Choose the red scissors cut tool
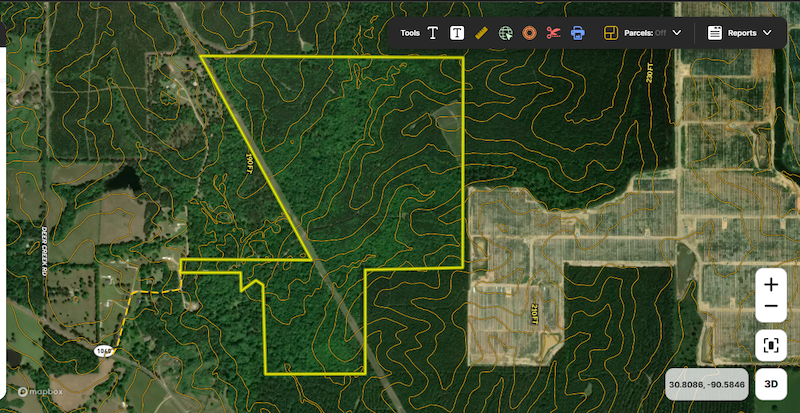800x413 pixels. 553,33
